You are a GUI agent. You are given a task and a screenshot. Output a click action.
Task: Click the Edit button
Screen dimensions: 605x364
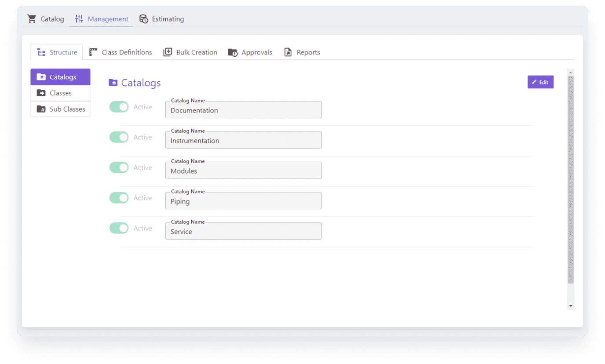(x=540, y=82)
